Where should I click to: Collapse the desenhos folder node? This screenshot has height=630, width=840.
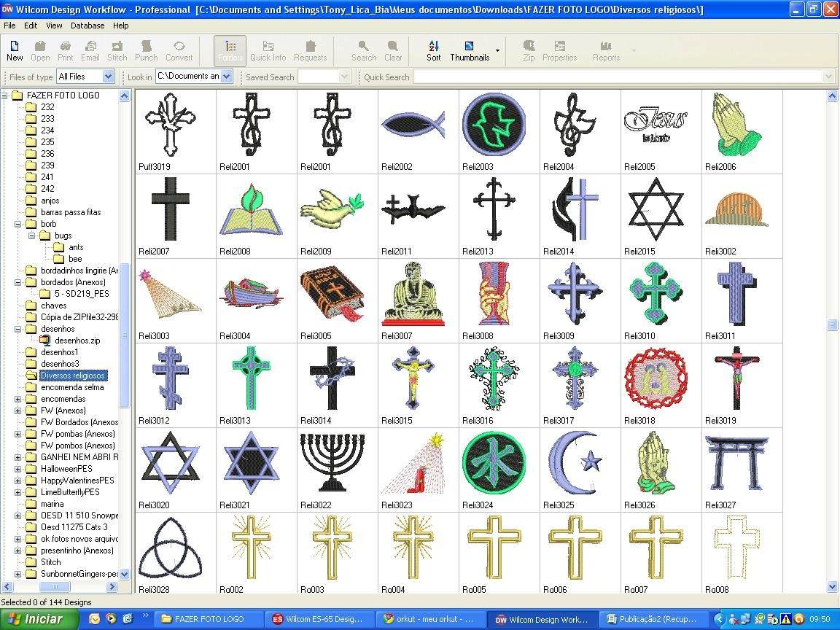point(17,329)
